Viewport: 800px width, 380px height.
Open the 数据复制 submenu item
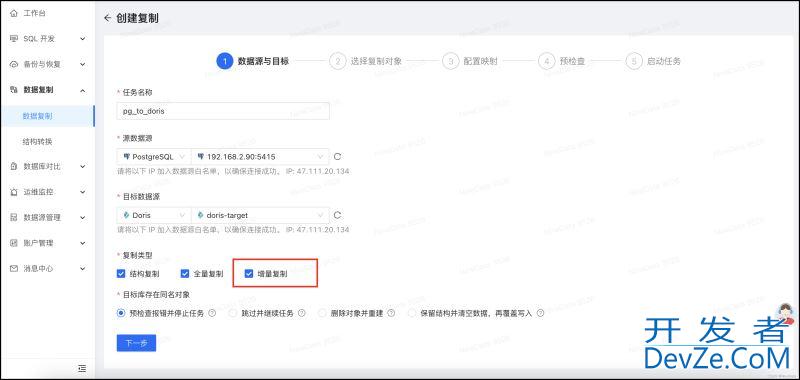point(47,116)
